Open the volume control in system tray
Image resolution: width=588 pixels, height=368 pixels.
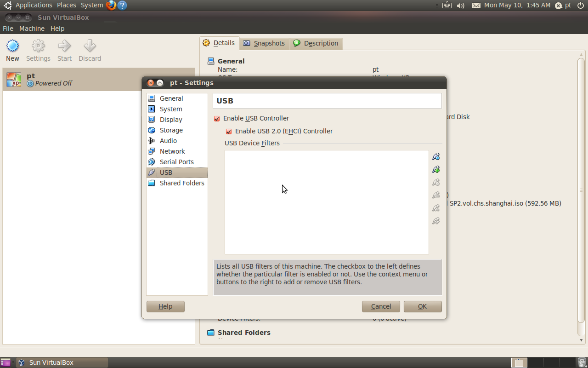[461, 5]
